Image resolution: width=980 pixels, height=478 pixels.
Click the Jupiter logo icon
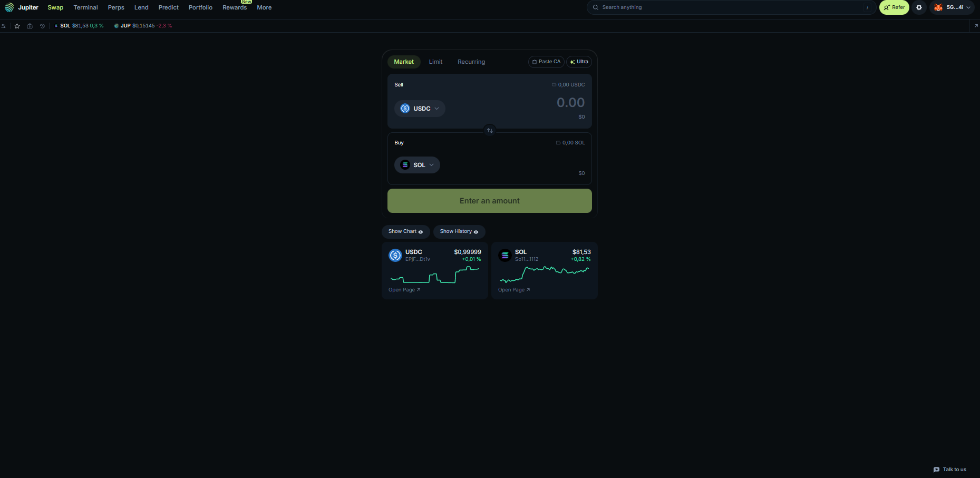pyautogui.click(x=9, y=7)
